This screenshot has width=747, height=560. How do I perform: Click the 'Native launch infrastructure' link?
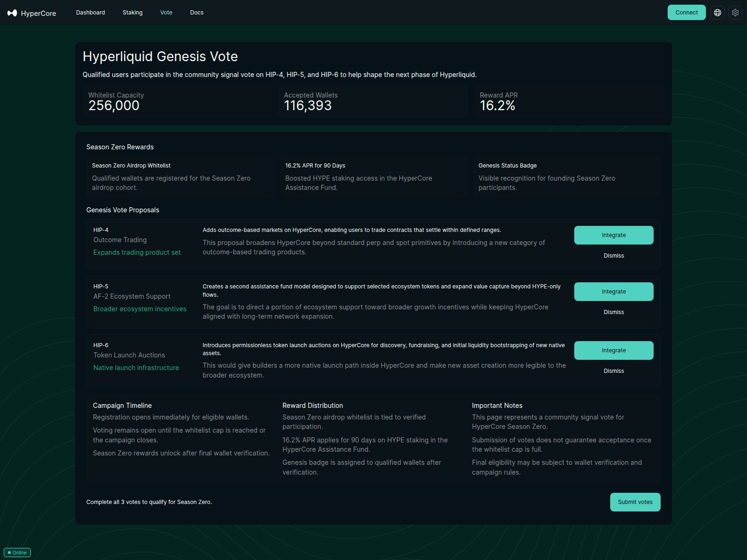(x=136, y=367)
